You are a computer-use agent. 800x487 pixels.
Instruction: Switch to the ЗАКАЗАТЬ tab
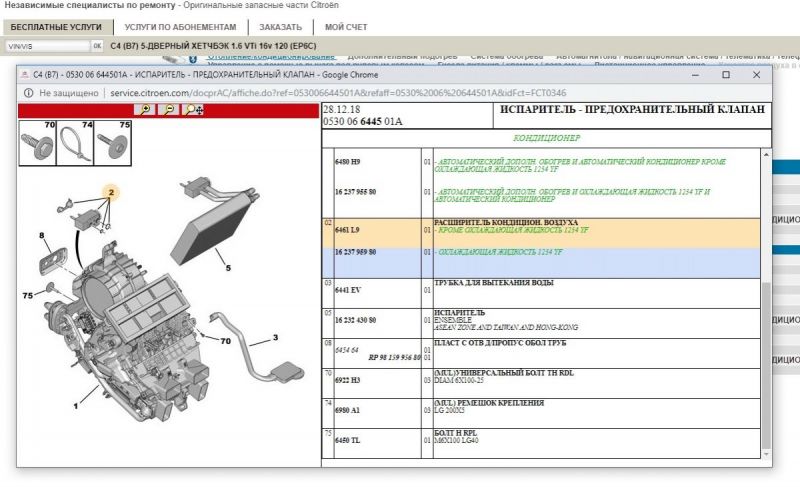[x=281, y=27]
